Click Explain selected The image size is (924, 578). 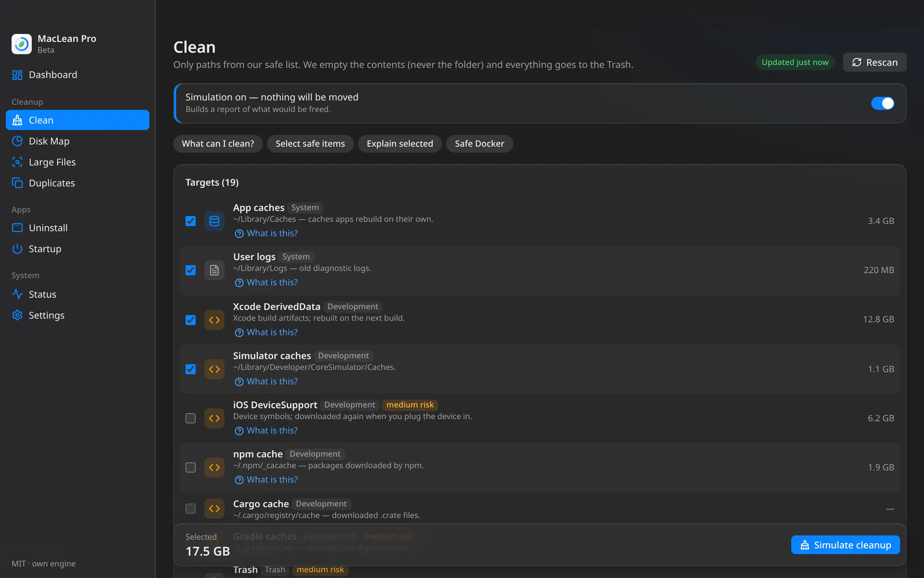(x=400, y=144)
